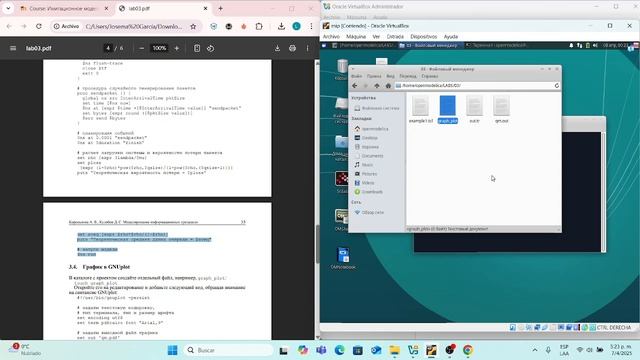Open the Máquina menu in VirtualBox VM window
This screenshot has height=360, width=640.
356,37
